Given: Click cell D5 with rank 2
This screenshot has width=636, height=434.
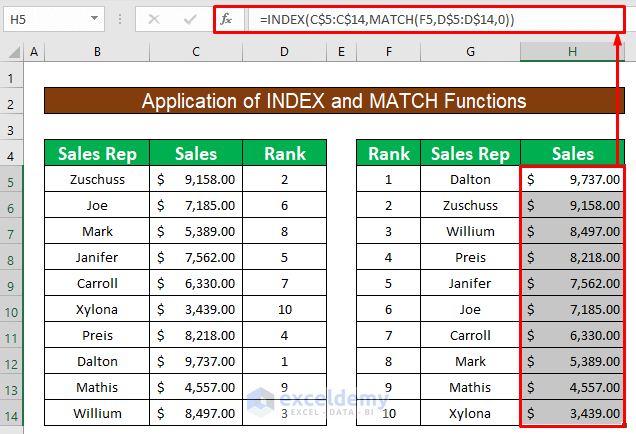Looking at the screenshot, I should tap(284, 179).
